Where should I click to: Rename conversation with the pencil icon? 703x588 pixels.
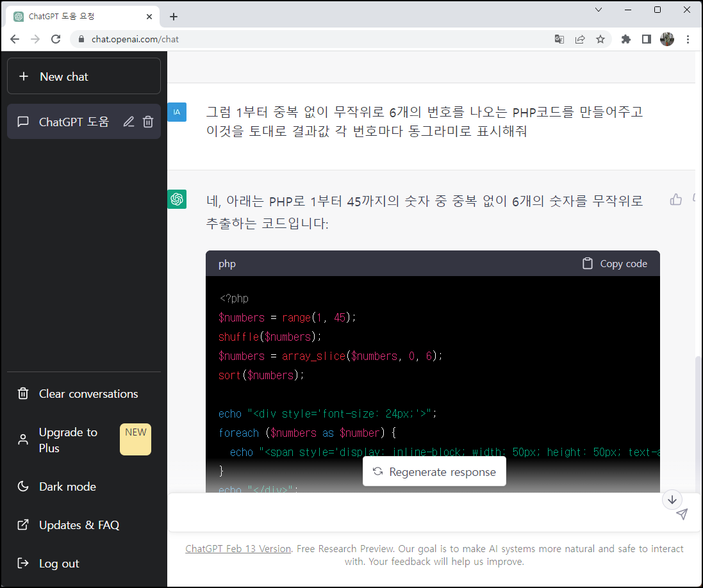coord(129,122)
